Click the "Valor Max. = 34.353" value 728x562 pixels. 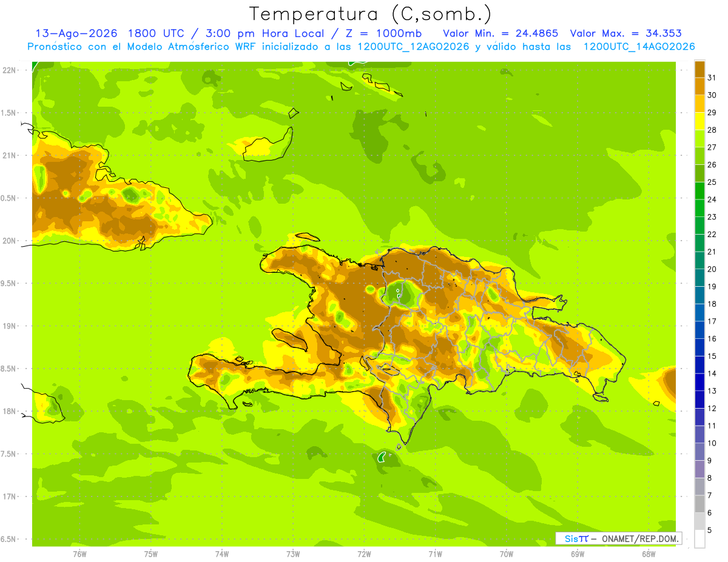click(x=626, y=33)
